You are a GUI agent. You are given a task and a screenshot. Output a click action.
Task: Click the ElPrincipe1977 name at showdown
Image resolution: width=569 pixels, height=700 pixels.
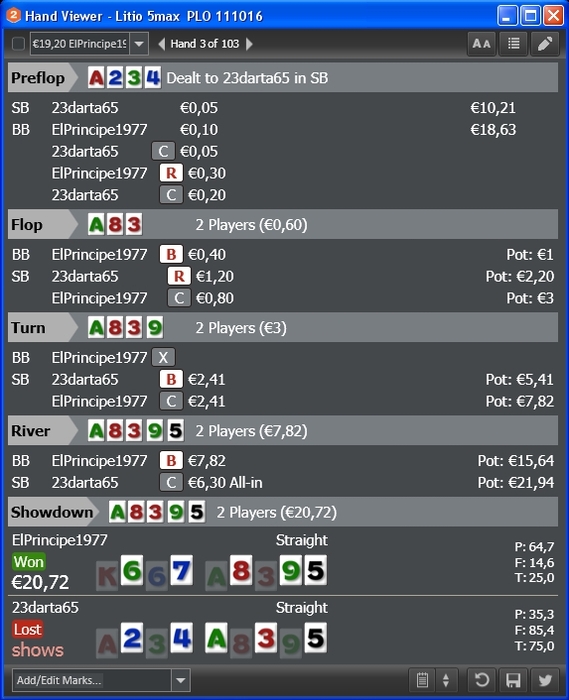(60, 540)
